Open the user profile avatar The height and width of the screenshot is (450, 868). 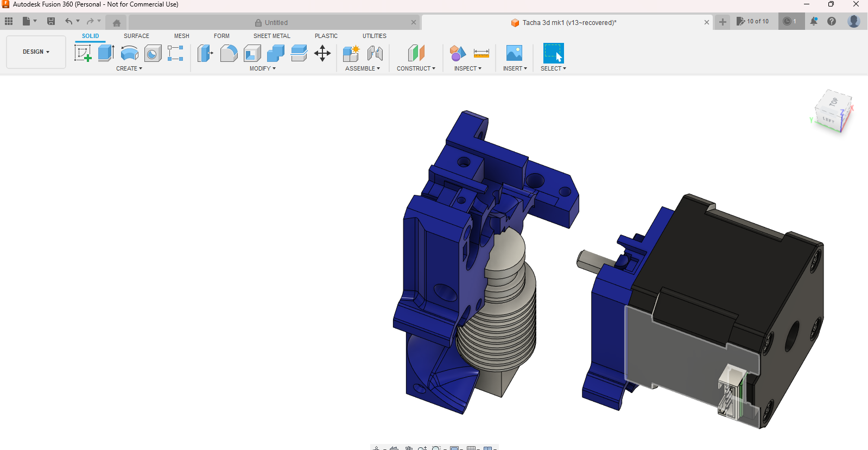pyautogui.click(x=854, y=21)
